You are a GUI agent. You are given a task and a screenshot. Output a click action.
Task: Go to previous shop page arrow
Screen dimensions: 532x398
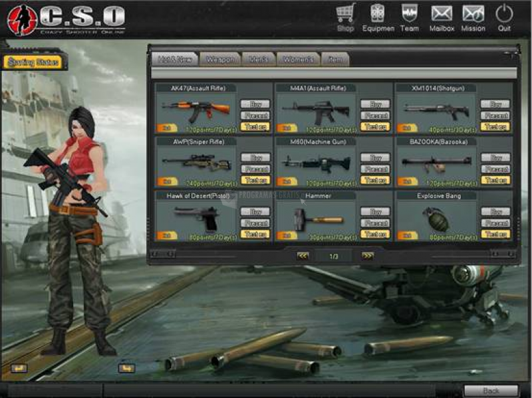pos(303,256)
